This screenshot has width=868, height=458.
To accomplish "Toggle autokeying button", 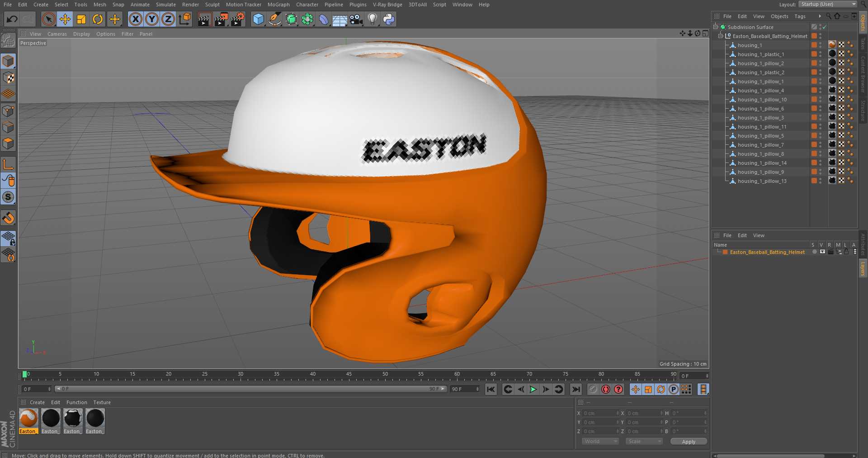I will coord(606,389).
